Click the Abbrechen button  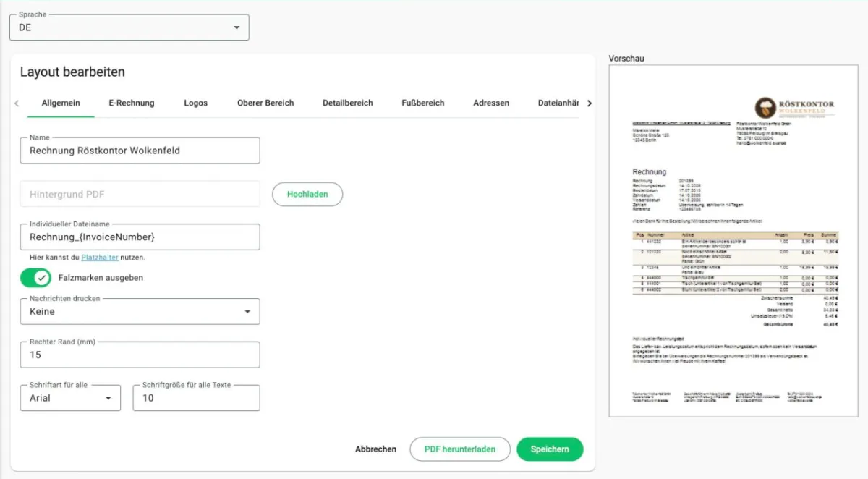[x=376, y=449]
